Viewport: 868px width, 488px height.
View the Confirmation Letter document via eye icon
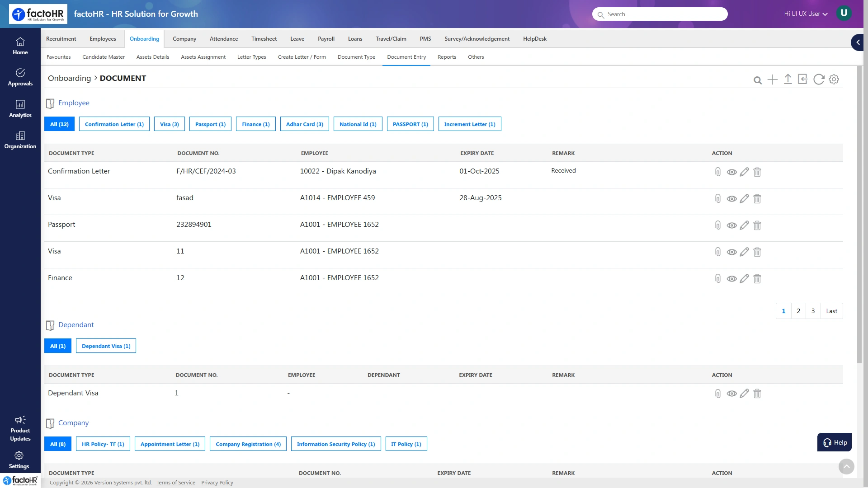(731, 172)
